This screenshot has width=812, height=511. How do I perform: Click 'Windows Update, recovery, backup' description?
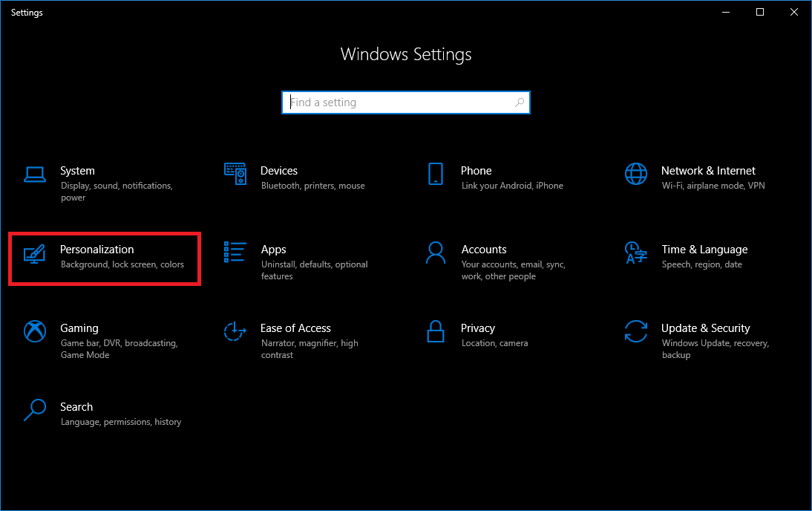(716, 349)
